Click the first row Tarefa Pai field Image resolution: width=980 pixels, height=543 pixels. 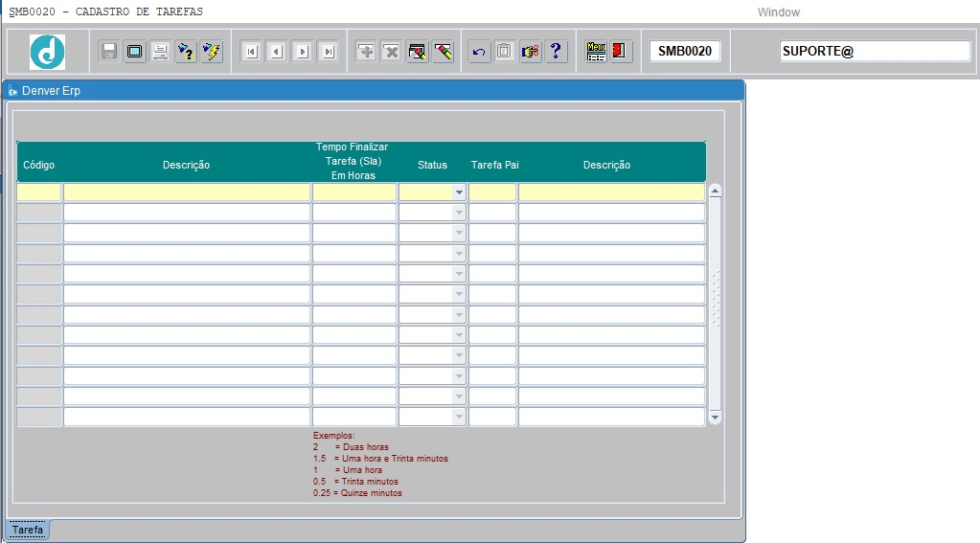(492, 192)
